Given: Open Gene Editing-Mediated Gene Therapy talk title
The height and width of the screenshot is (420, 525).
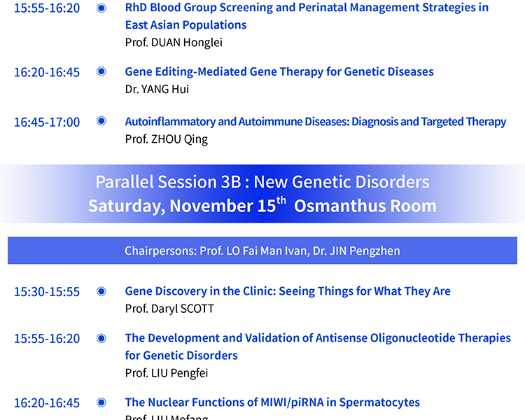Looking at the screenshot, I should point(279,71).
